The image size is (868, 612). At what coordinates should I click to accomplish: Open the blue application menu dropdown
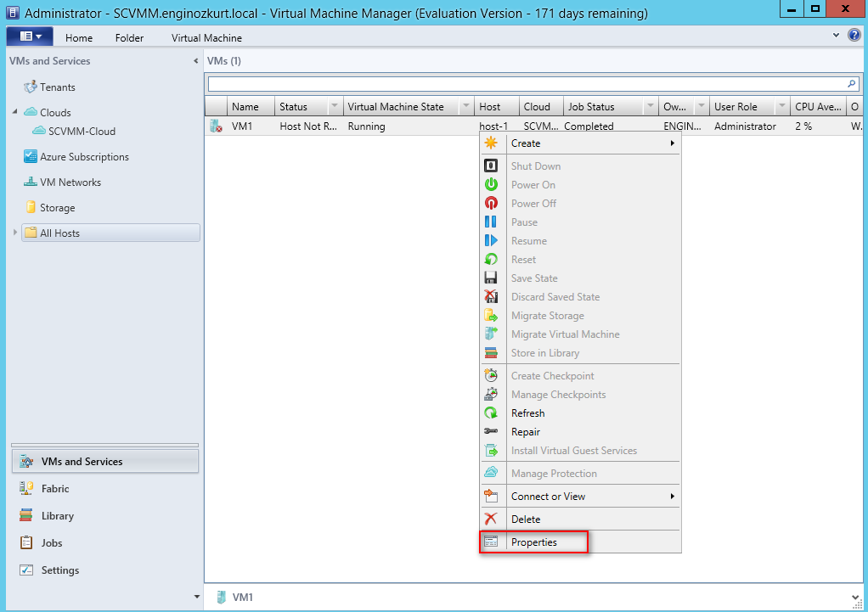click(x=30, y=36)
